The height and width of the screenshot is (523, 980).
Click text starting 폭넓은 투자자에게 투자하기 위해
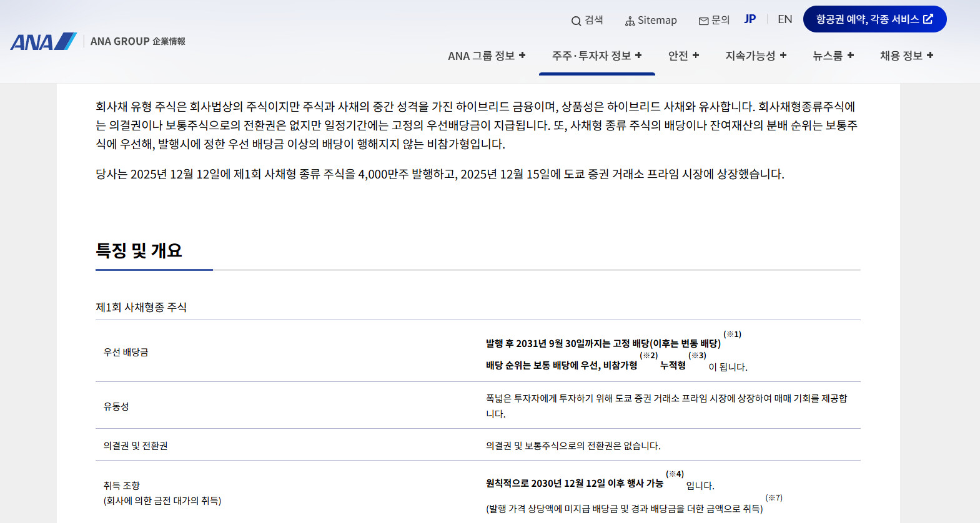pos(667,406)
